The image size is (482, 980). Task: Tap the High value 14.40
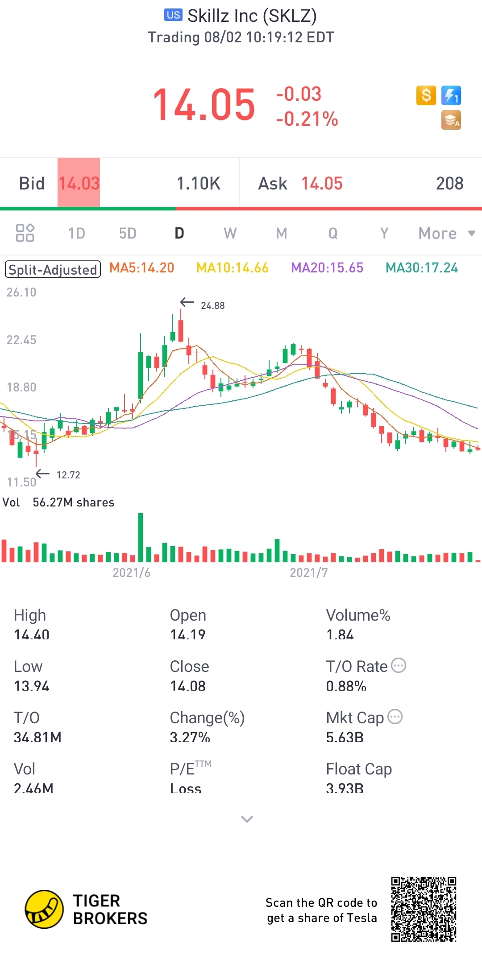tap(32, 634)
